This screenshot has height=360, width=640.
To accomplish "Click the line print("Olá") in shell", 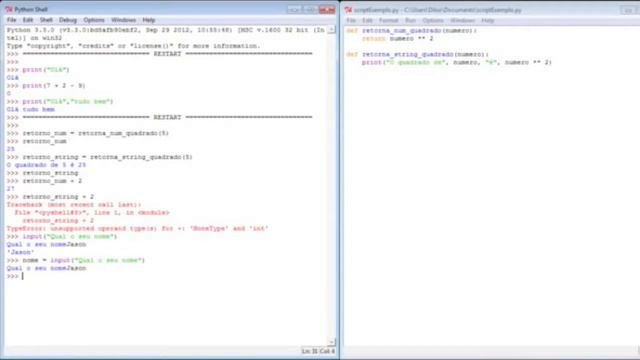I will click(x=38, y=70).
